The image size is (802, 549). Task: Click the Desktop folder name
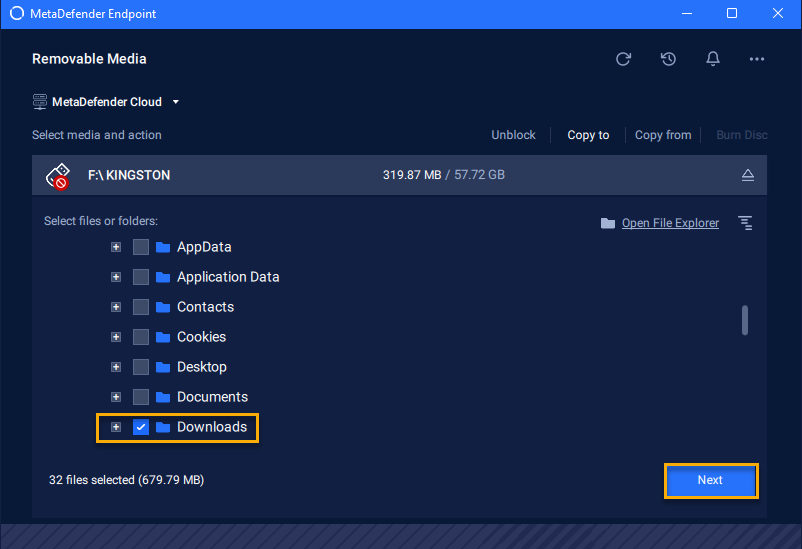(202, 367)
